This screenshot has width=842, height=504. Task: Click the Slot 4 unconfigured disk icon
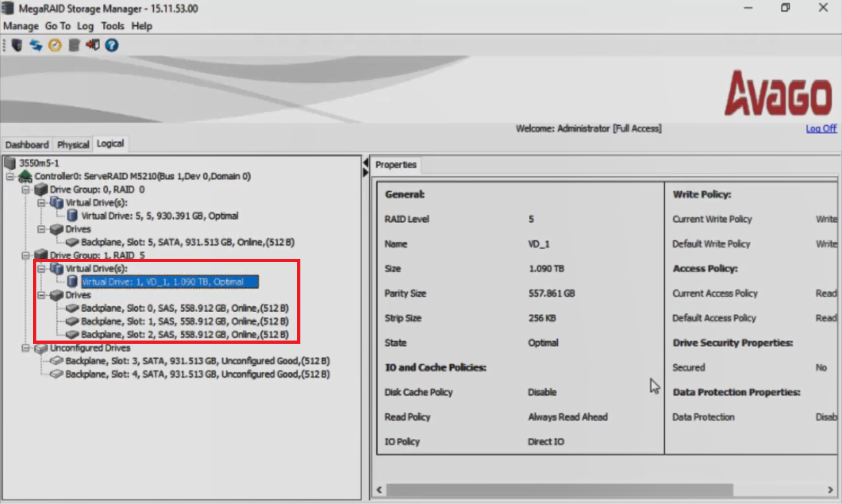pos(56,374)
